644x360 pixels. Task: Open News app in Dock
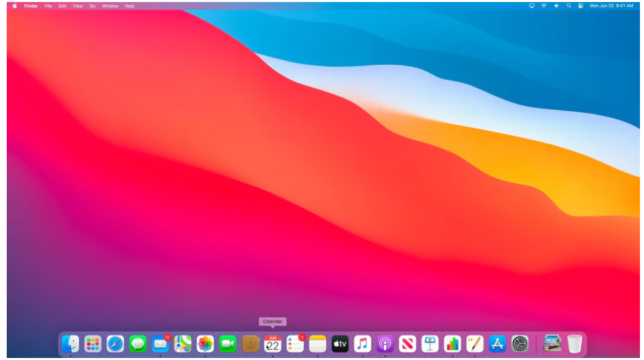pyautogui.click(x=408, y=344)
